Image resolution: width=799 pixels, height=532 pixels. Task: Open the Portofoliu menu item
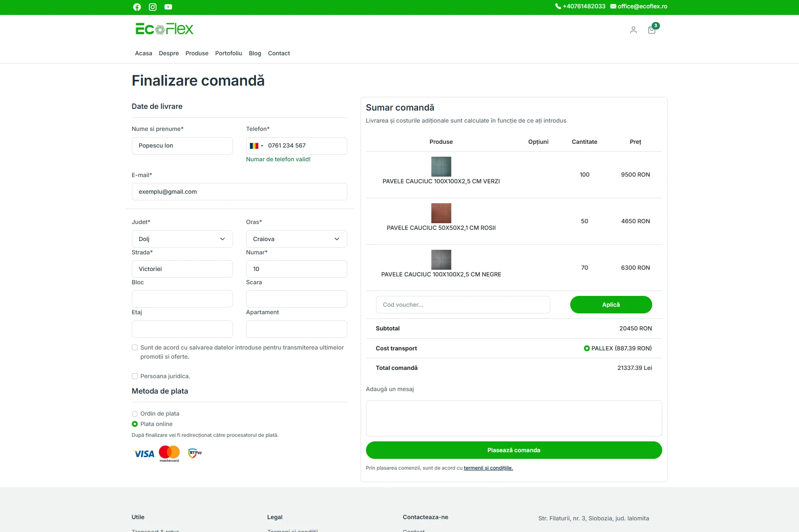(x=228, y=53)
